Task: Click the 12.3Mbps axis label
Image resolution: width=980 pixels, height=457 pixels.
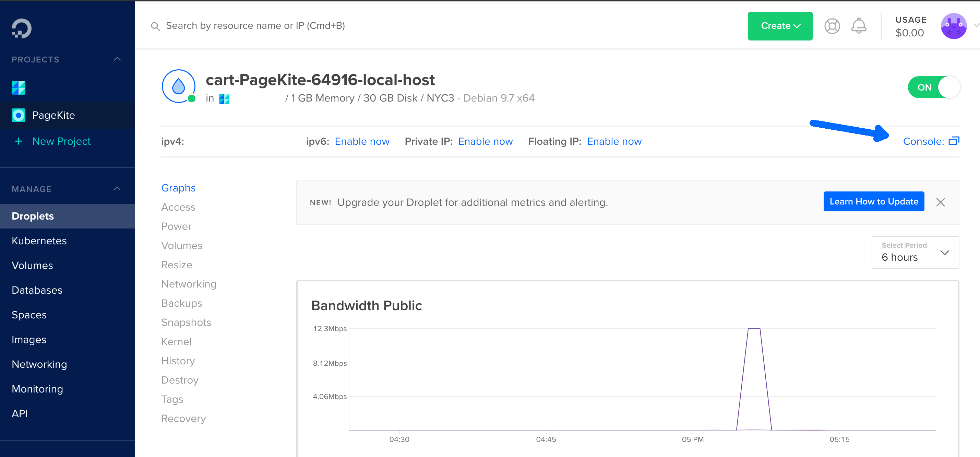Action: tap(330, 329)
